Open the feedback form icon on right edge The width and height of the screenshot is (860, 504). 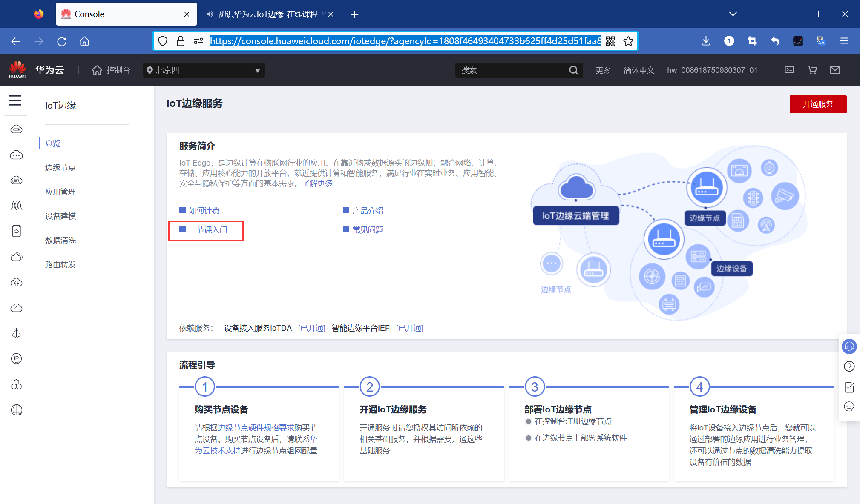(x=849, y=387)
